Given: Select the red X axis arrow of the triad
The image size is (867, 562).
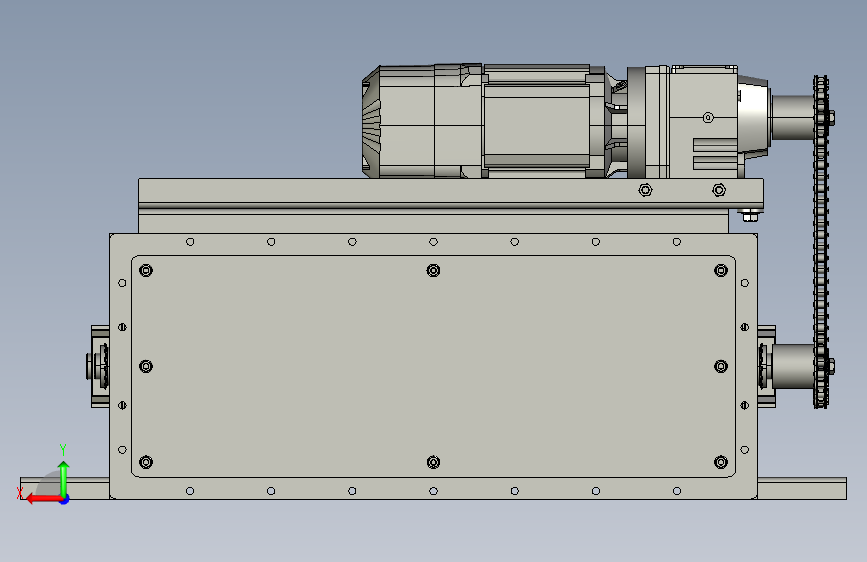Looking at the screenshot, I should click(43, 499).
